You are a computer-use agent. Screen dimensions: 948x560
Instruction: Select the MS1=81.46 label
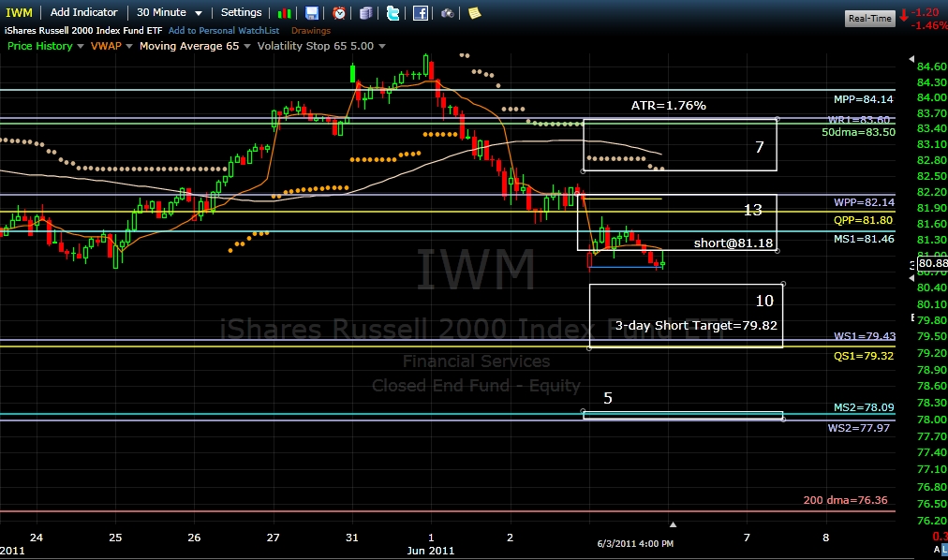(x=864, y=239)
